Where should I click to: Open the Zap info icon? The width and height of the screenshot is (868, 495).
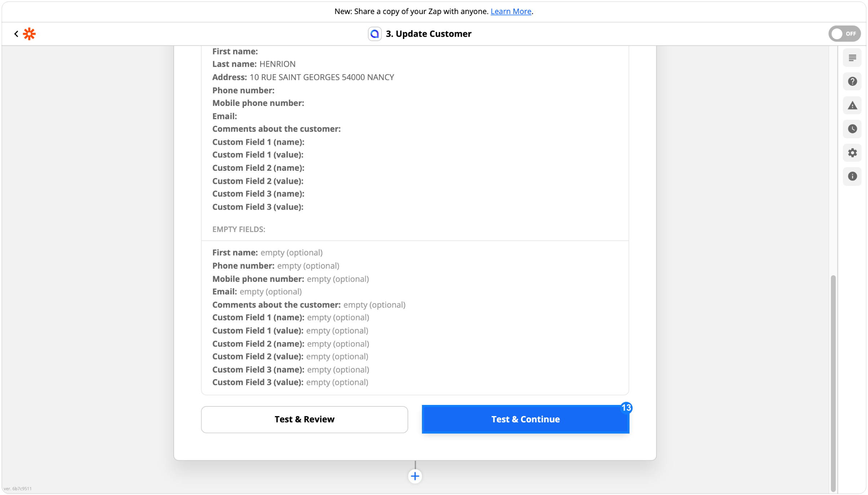(x=852, y=177)
